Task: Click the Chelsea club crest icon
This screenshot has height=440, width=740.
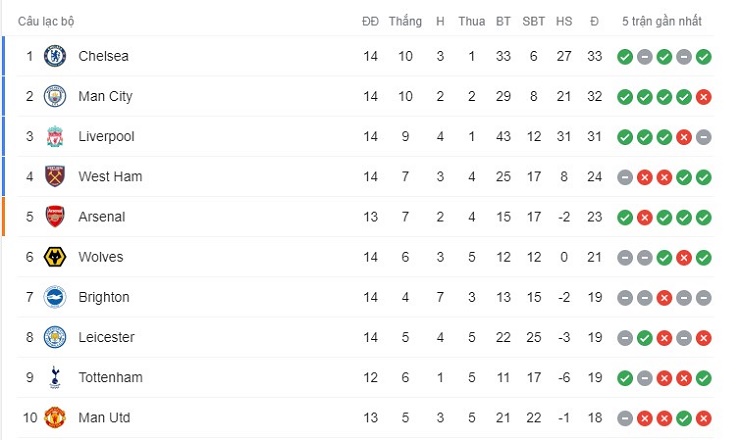Action: tap(55, 56)
